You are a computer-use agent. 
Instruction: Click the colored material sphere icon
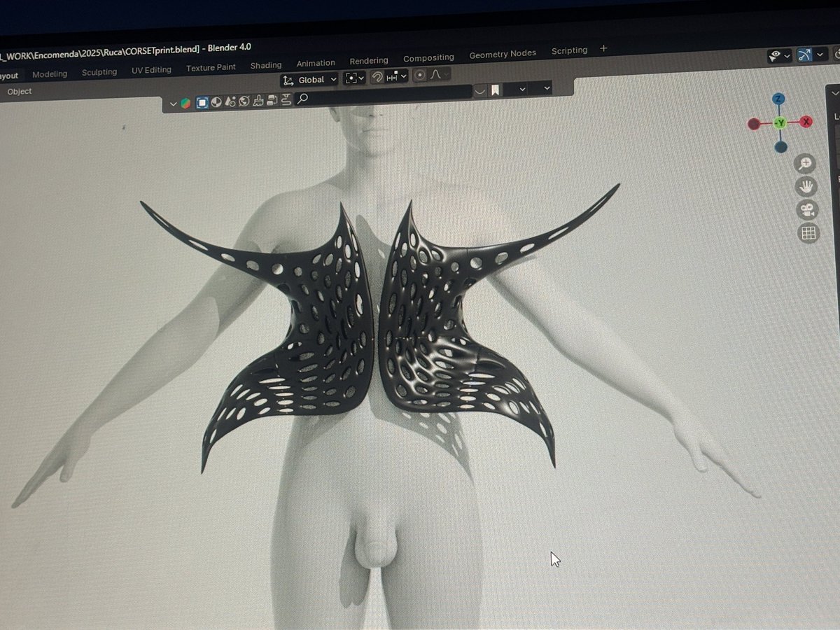click(185, 104)
